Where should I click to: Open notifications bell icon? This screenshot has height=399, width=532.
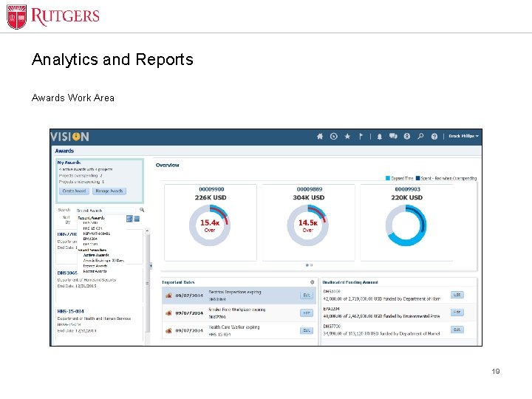point(379,137)
